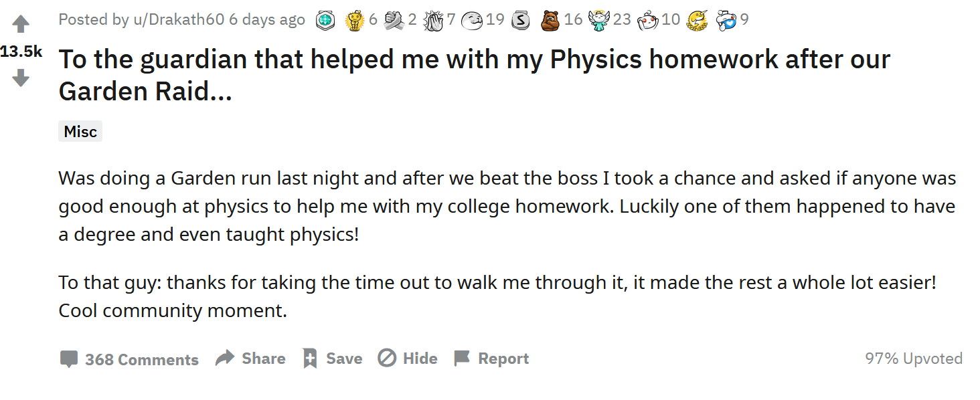This screenshot has width=980, height=400.
Task: Open u/Drakath60 user profile
Action: [179, 19]
